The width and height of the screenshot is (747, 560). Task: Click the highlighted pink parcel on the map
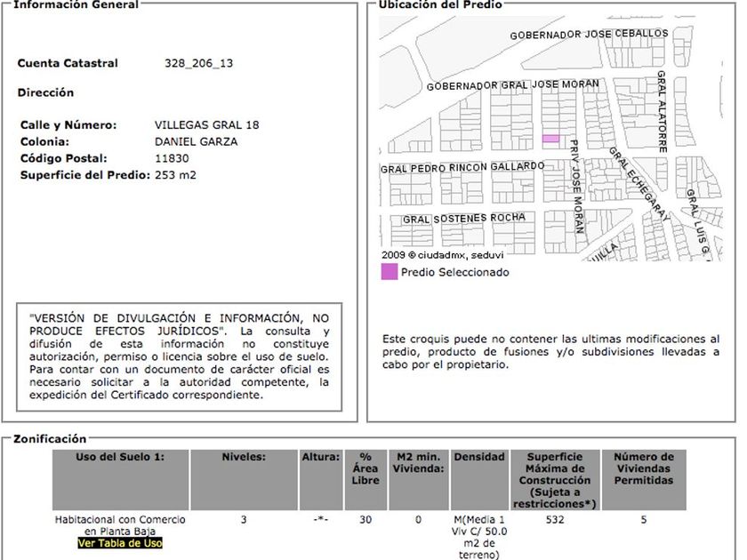point(550,139)
